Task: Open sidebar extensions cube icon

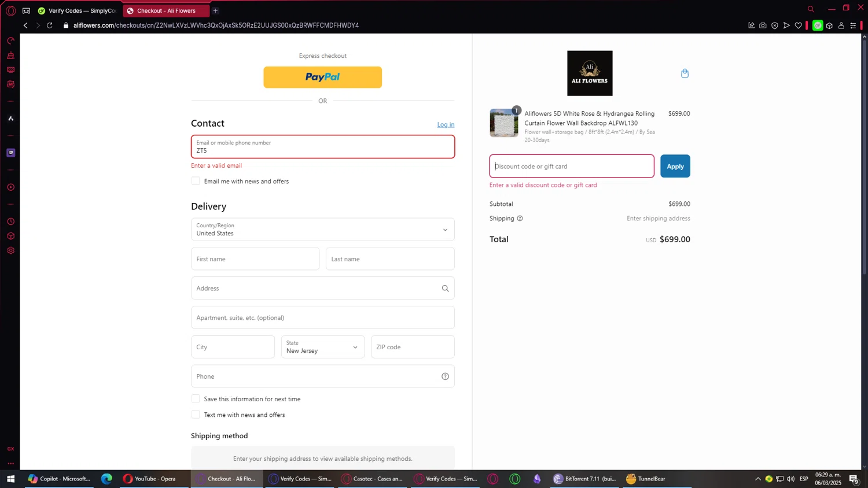Action: (x=10, y=236)
